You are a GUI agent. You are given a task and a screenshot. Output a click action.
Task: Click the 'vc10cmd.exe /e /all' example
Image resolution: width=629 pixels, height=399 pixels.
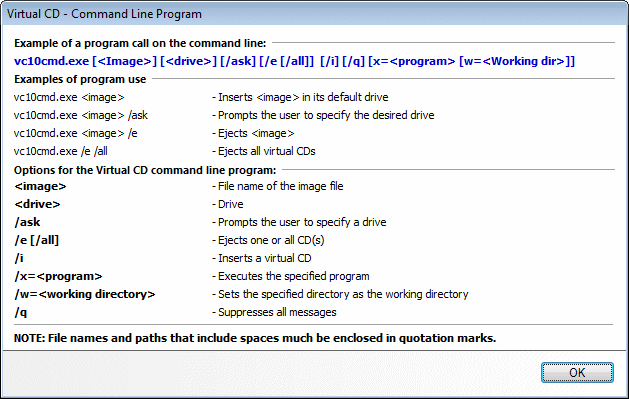point(61,151)
